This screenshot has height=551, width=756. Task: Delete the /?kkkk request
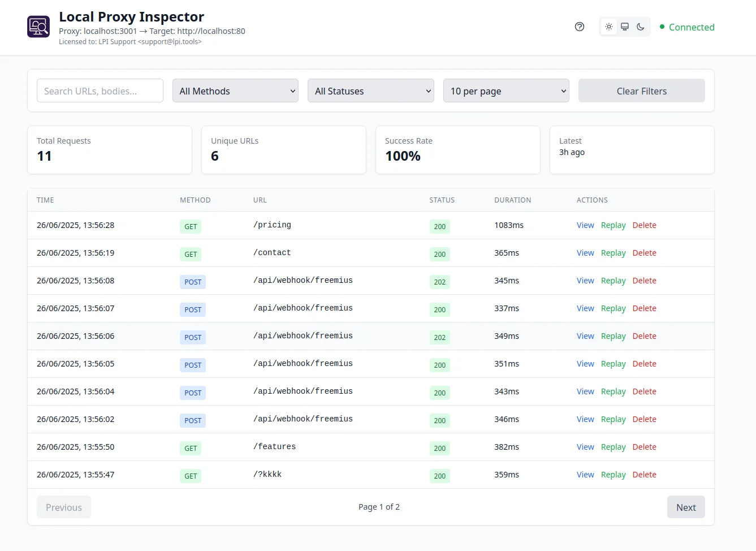pos(644,475)
